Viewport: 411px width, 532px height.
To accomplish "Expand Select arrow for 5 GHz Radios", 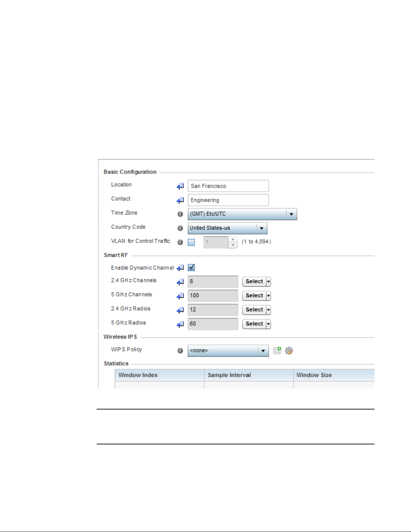I will [268, 324].
